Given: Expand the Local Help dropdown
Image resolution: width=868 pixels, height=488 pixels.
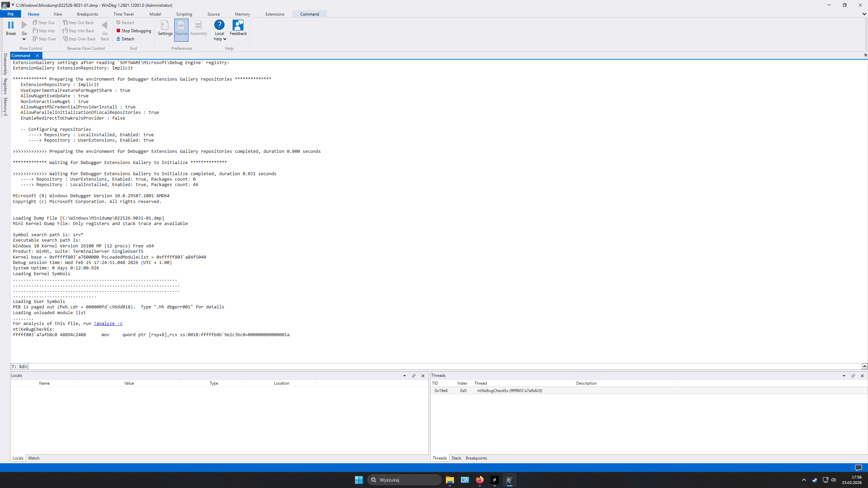Looking at the screenshot, I should [224, 39].
